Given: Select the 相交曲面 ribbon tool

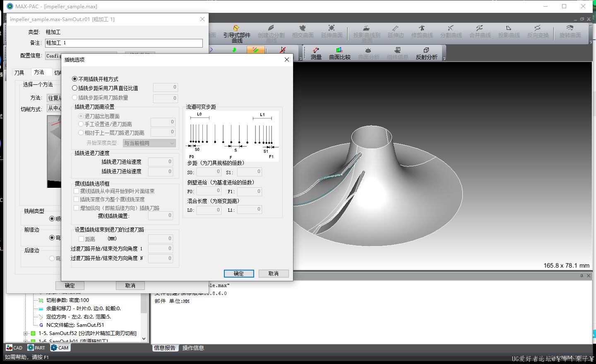Looking at the screenshot, I should (303, 31).
